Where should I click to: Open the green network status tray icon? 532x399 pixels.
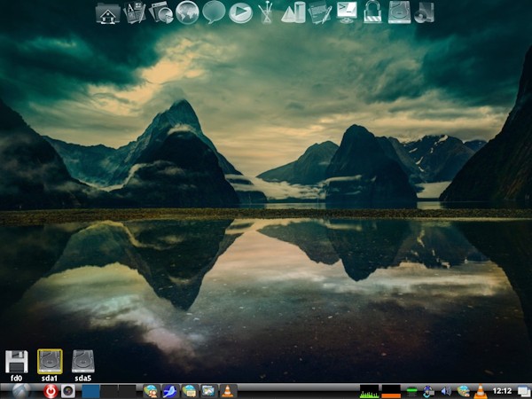pyautogui.click(x=412, y=391)
